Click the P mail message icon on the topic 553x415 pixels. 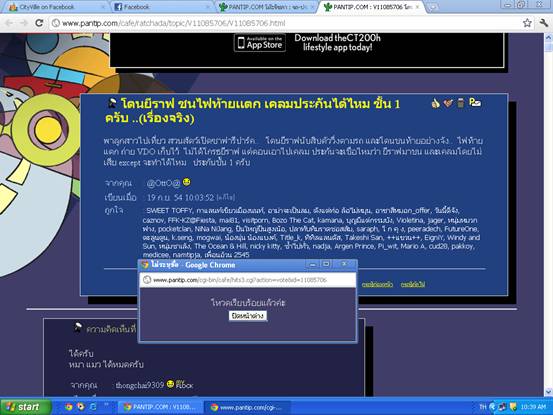[475, 103]
